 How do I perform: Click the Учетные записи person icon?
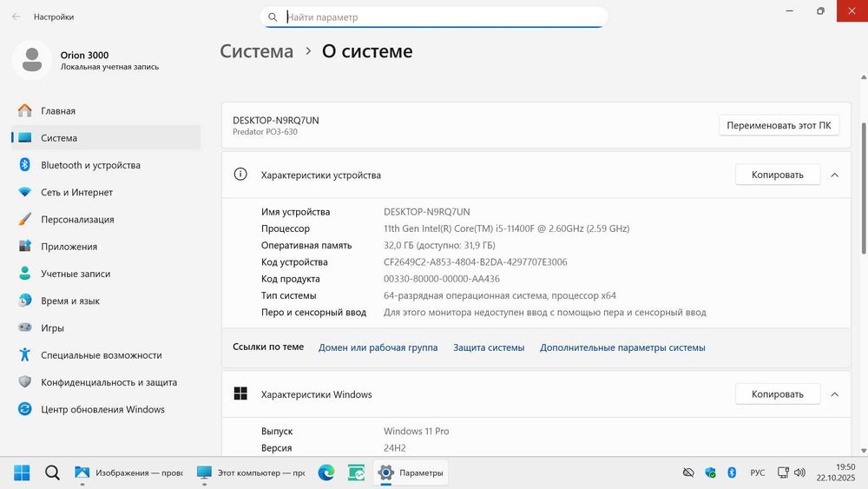coord(25,274)
